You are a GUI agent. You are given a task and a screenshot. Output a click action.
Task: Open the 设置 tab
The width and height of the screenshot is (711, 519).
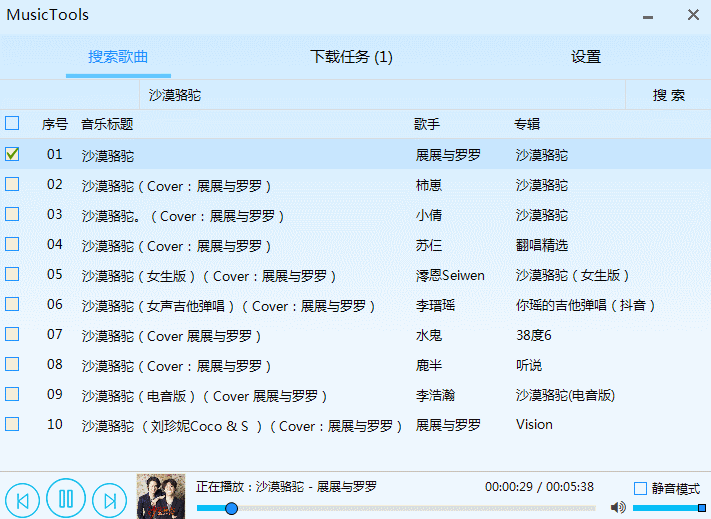point(586,57)
